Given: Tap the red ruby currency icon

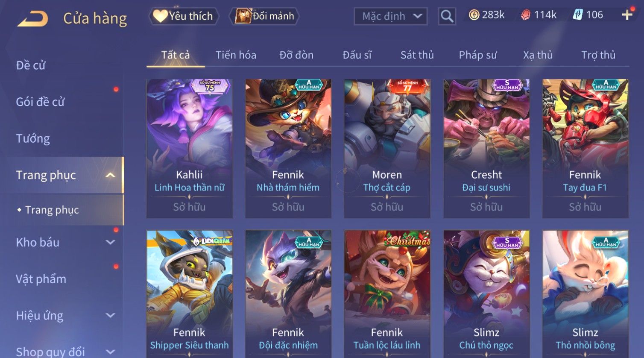Looking at the screenshot, I should pos(526,15).
